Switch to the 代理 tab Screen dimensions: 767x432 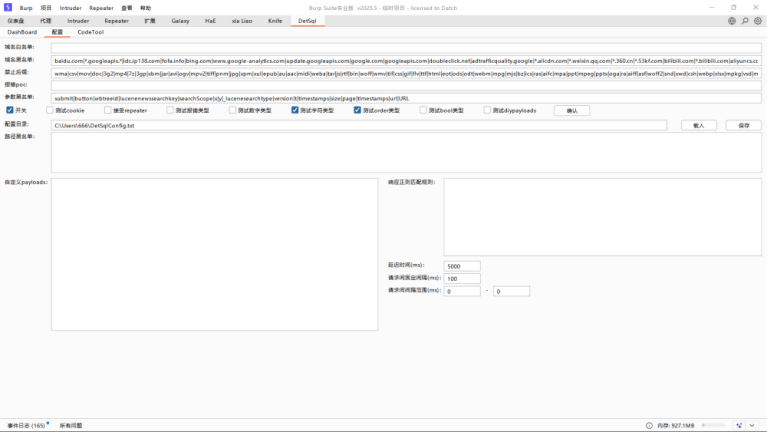click(x=45, y=21)
